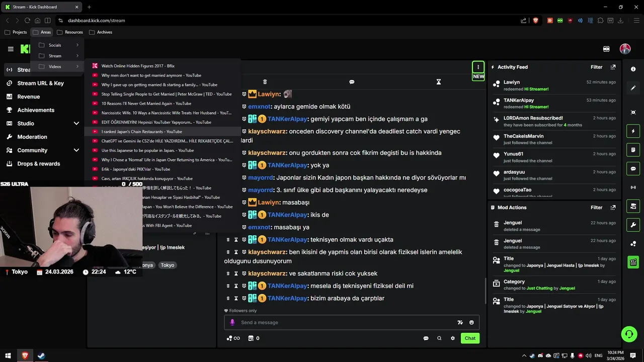This screenshot has height=362, width=644.
Task: Open the Moderation page
Action: tap(32, 137)
